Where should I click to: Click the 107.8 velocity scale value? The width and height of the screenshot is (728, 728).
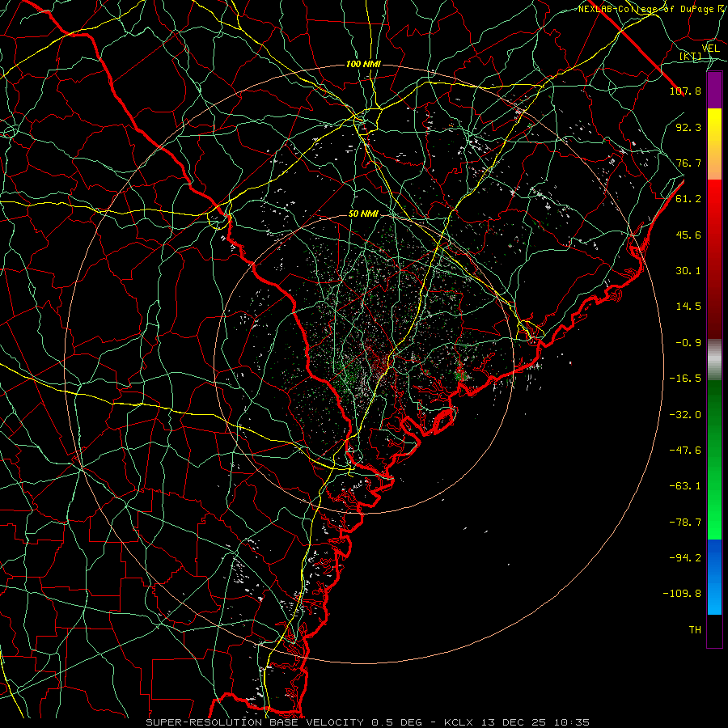685,91
